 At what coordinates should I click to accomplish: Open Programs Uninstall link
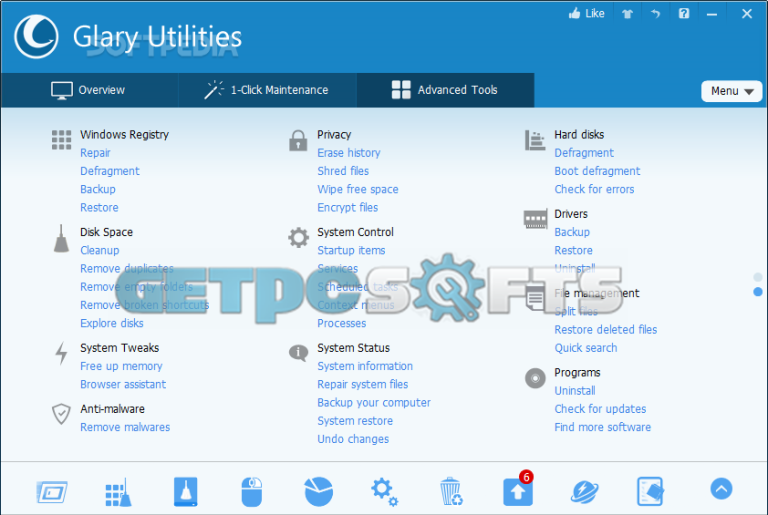(x=575, y=391)
